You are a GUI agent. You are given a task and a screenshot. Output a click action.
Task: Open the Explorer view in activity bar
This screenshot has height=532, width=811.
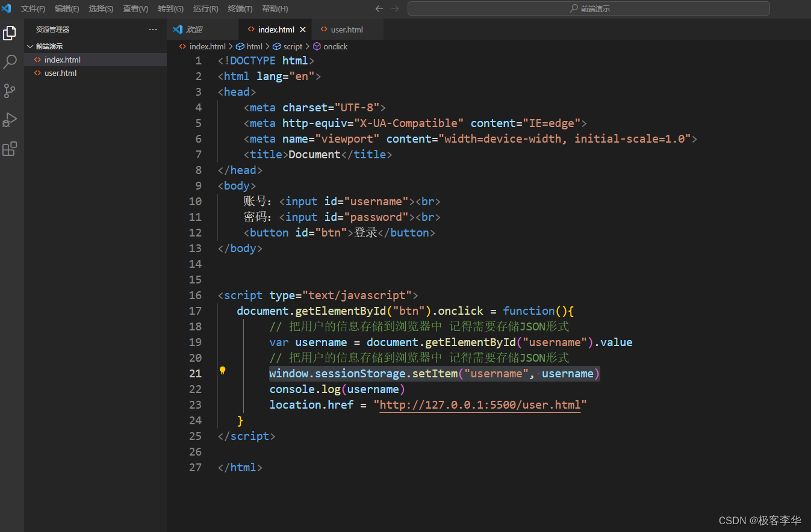[x=10, y=33]
